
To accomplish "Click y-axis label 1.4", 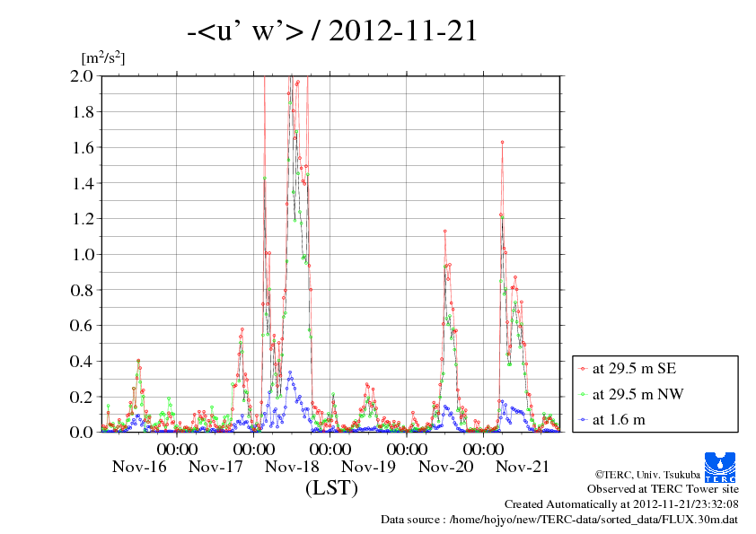I will pos(82,183).
